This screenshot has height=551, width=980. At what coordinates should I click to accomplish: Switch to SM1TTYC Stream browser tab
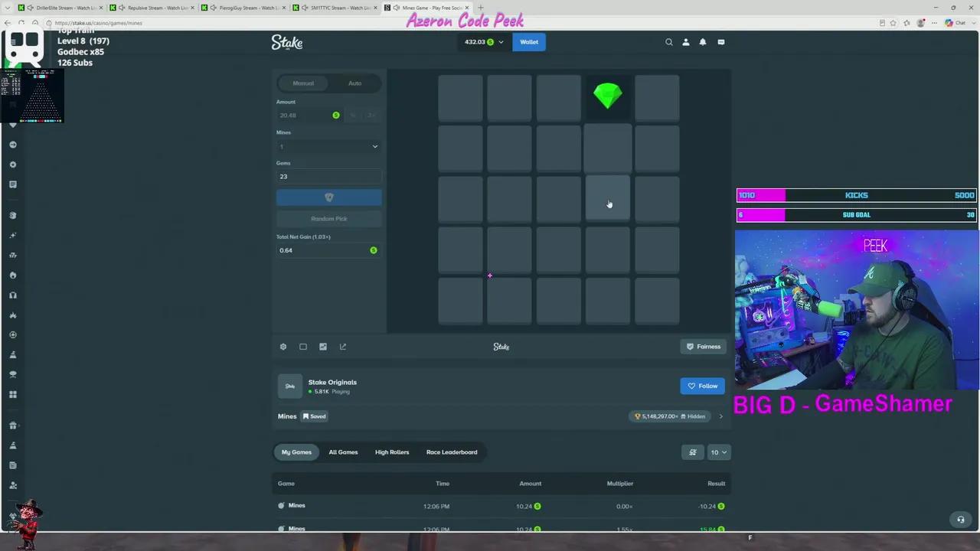335,8
